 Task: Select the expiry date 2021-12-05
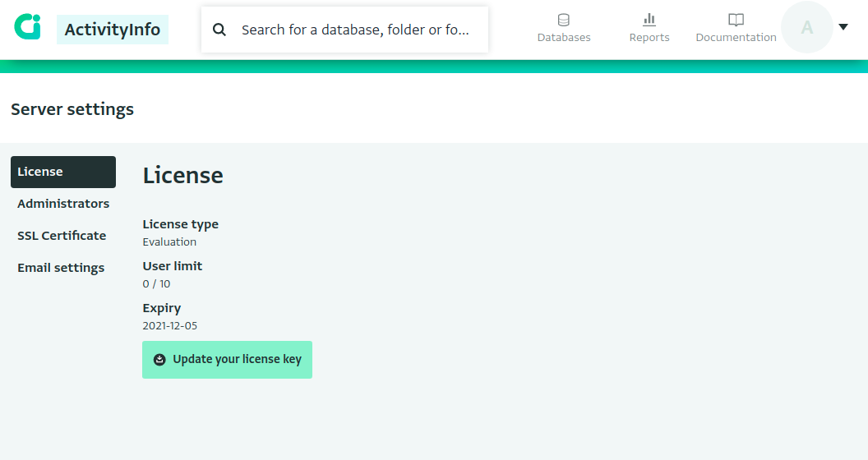click(170, 326)
